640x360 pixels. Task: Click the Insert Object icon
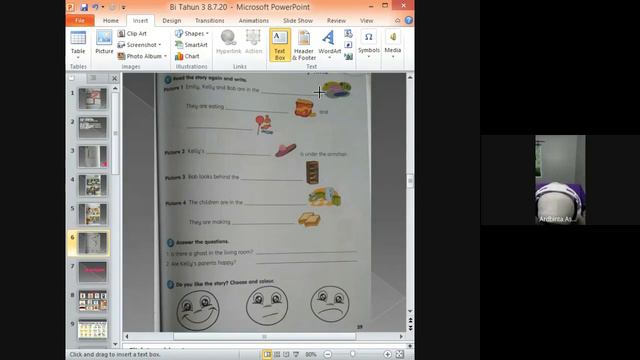tap(348, 56)
